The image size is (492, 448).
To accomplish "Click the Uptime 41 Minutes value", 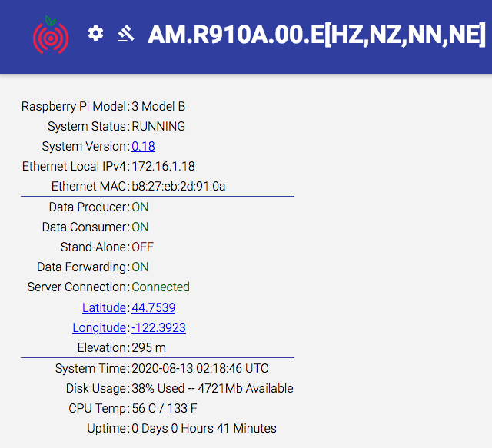I will [x=204, y=429].
